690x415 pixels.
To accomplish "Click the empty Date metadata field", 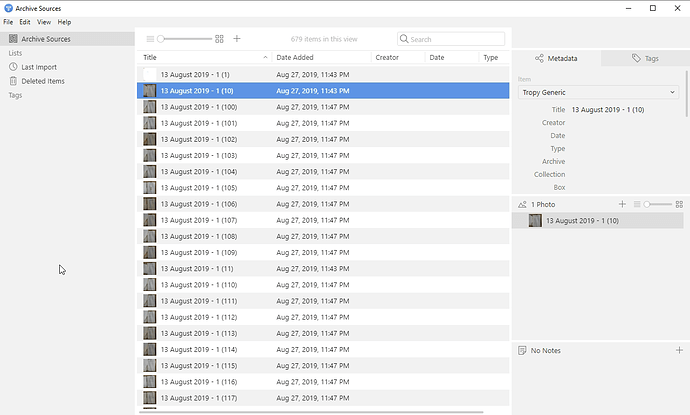I will (625, 136).
